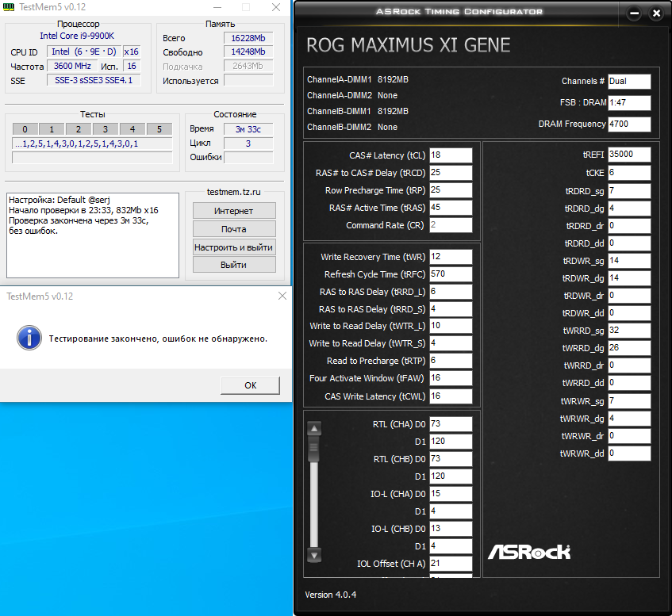Click the Read to Precharge (tRTP) field
Viewport: 672px width, 616px height.
451,361
